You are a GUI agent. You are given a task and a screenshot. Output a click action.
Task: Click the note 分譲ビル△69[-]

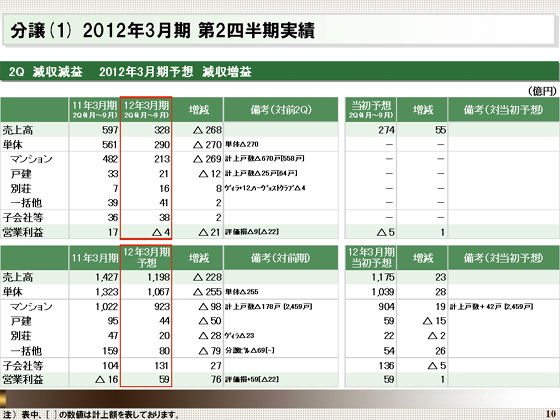[x=250, y=350]
